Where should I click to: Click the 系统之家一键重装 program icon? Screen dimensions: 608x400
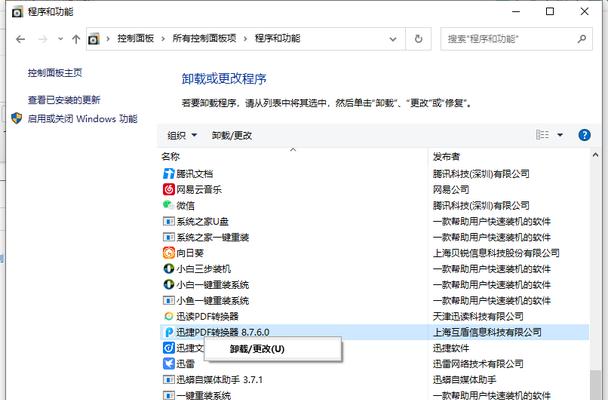tap(169, 237)
